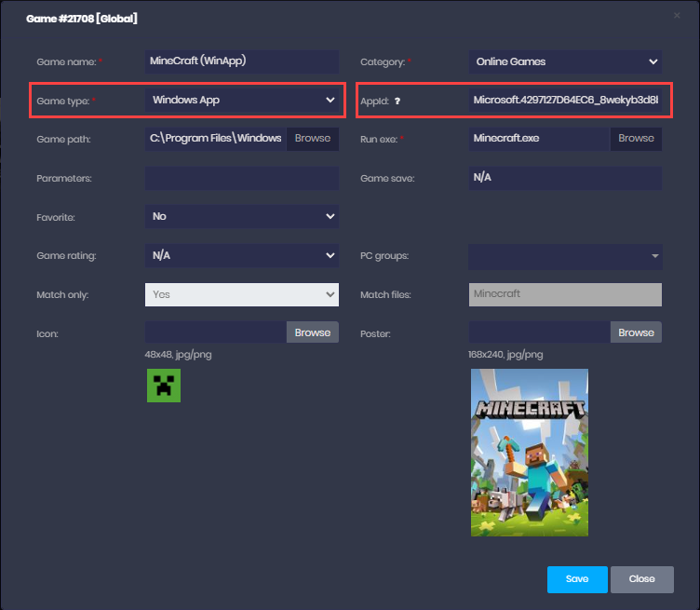Expand the Category dropdown
The height and width of the screenshot is (610, 700).
(565, 61)
